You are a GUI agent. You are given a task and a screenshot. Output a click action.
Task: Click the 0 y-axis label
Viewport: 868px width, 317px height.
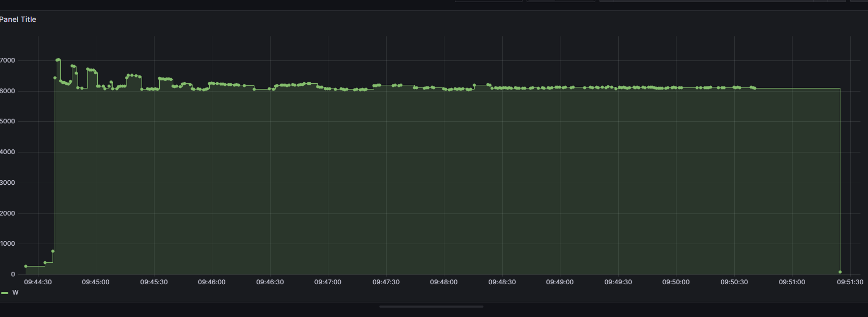[13, 274]
